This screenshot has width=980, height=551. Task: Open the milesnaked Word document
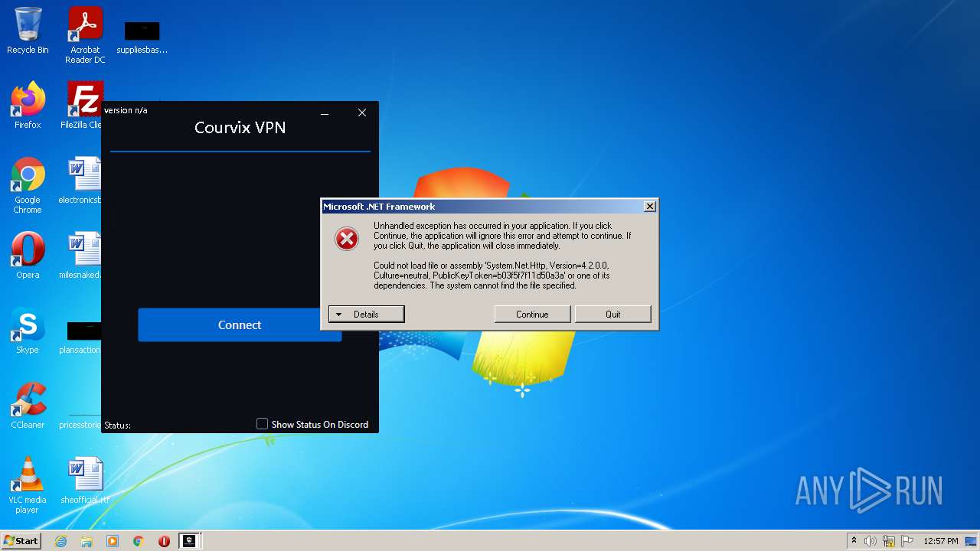tap(81, 256)
